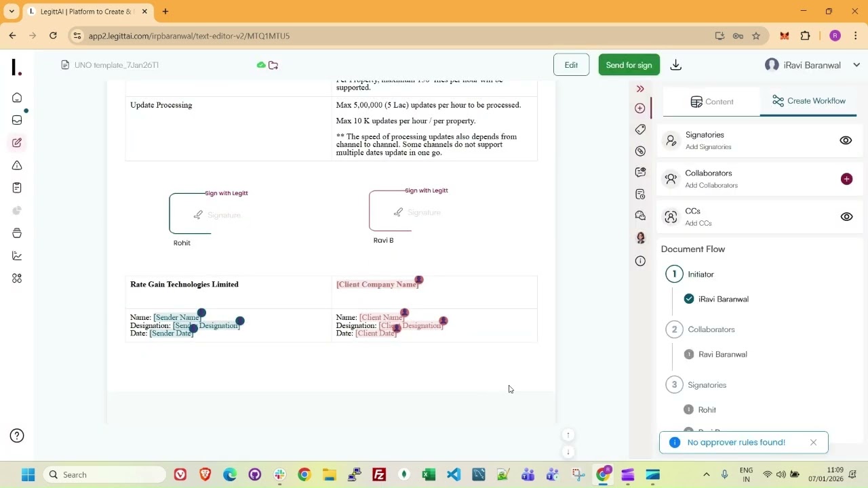Open the browser tab list dropdown arrow
The width and height of the screenshot is (868, 488).
pyautogui.click(x=12, y=12)
